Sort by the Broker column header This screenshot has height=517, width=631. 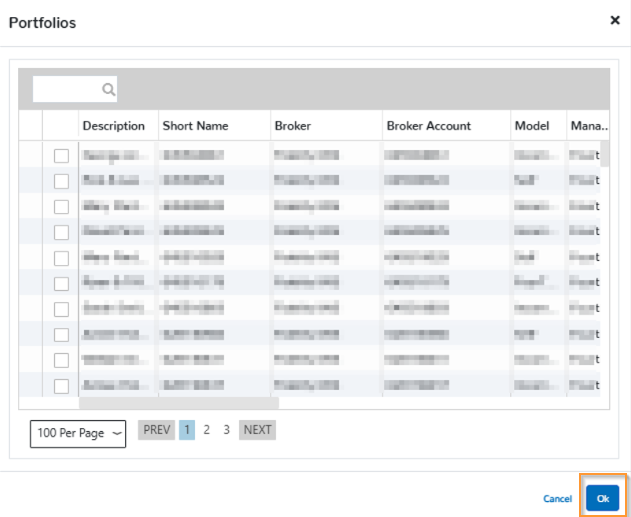(293, 126)
